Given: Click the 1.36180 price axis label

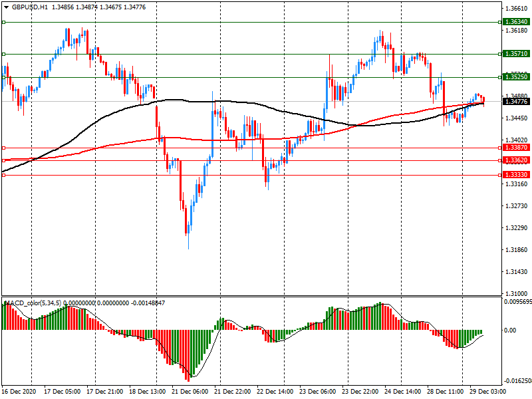Looking at the screenshot, I should (x=517, y=31).
